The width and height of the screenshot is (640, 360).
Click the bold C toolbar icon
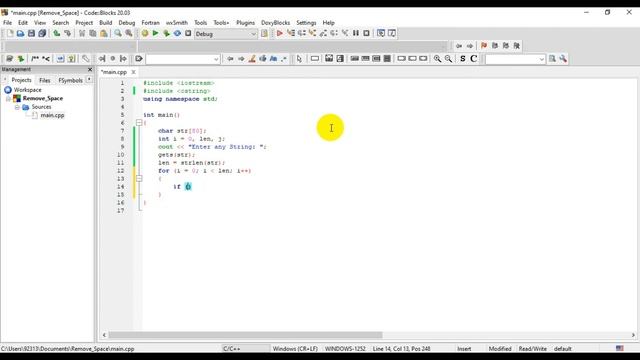point(473,59)
